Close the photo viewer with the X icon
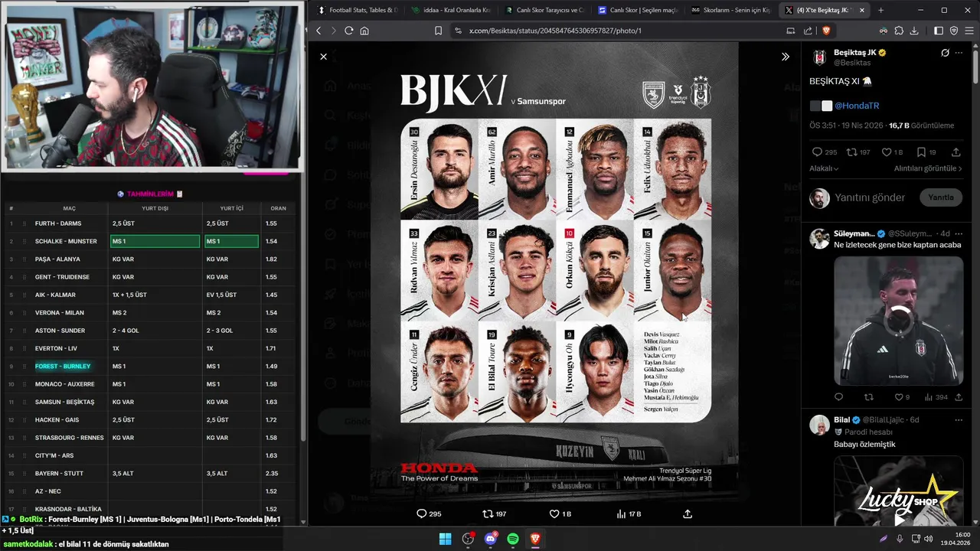Image resolution: width=980 pixels, height=551 pixels. coord(323,57)
